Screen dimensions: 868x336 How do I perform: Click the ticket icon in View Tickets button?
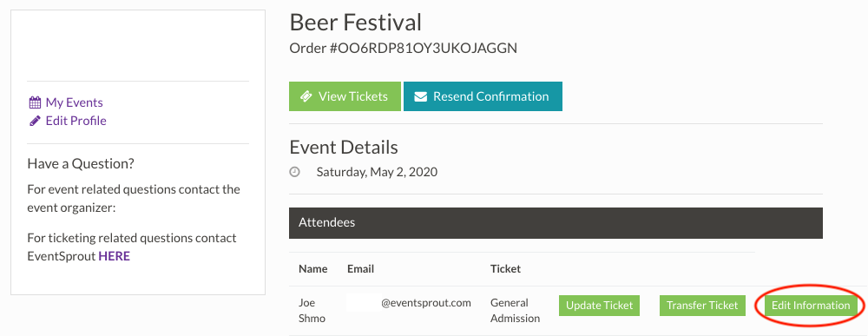(x=306, y=96)
